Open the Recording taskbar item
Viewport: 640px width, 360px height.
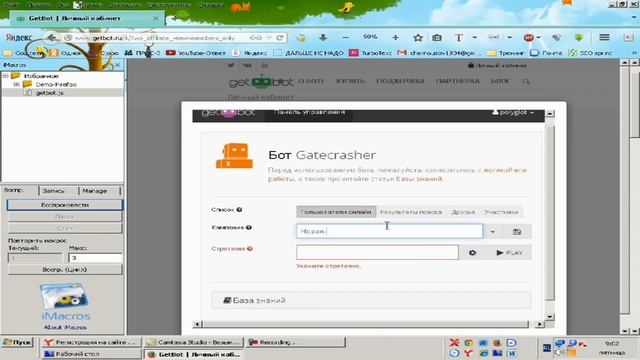pos(296,342)
